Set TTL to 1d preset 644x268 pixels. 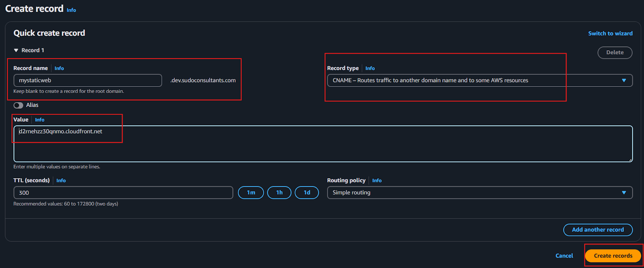[307, 193]
